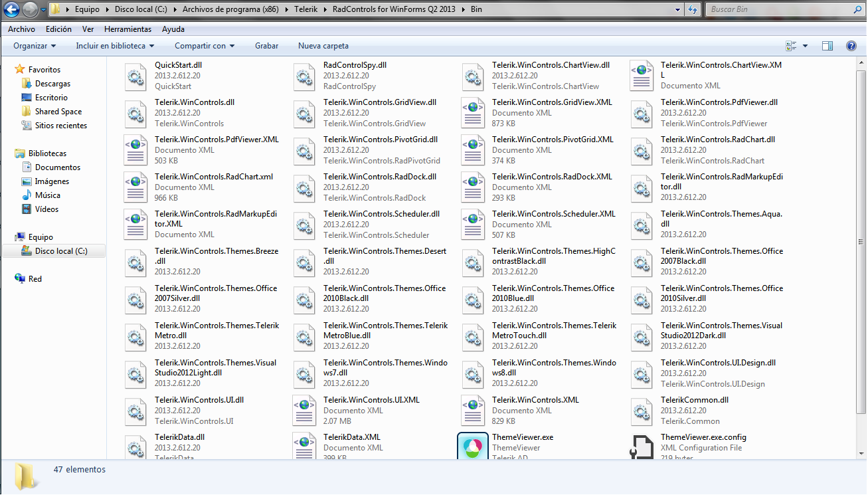
Task: Open Explorer help with the question mark icon
Action: pyautogui.click(x=851, y=46)
